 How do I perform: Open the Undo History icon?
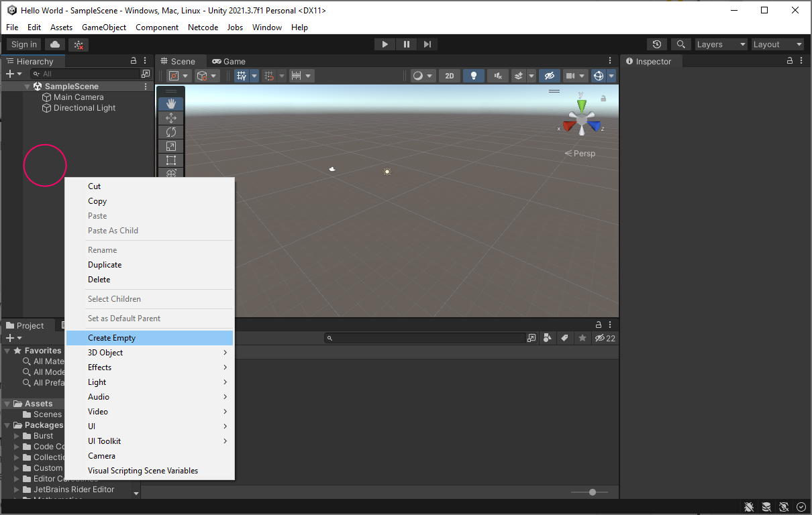coord(657,44)
